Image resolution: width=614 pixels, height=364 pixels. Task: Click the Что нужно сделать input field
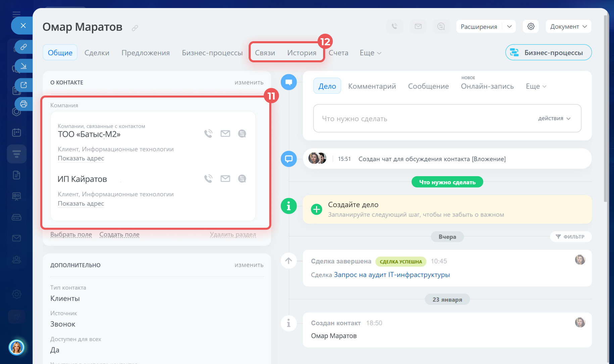[423, 119]
